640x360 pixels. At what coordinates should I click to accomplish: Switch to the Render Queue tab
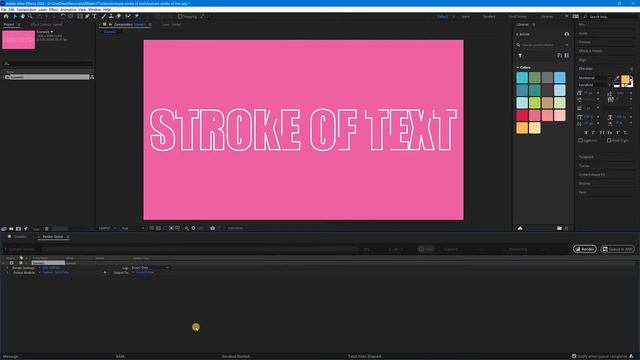53,237
